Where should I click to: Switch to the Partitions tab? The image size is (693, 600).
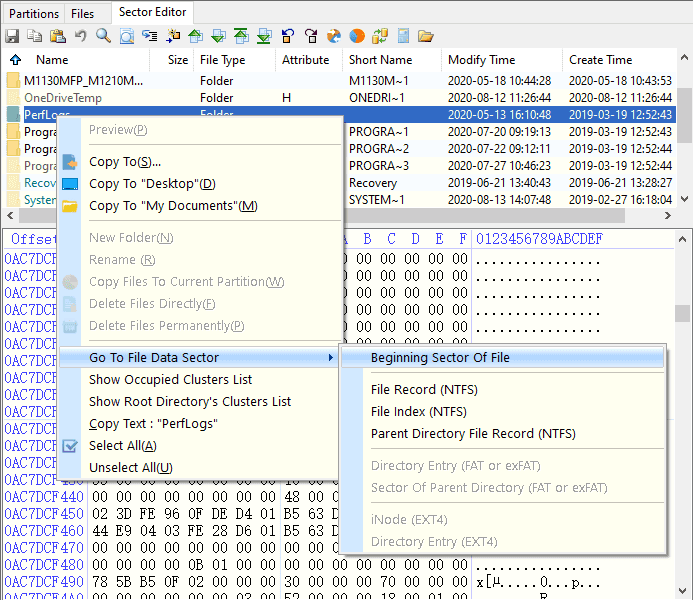tap(34, 14)
